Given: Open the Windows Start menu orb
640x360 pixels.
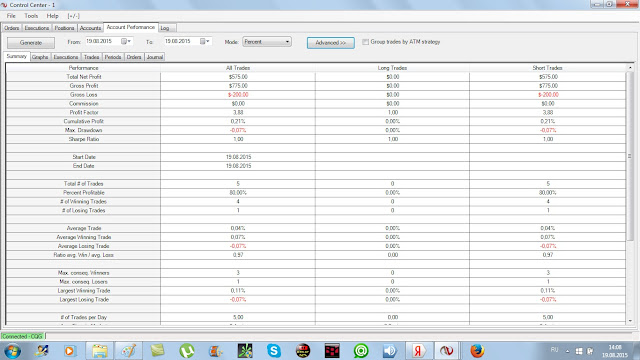Looking at the screenshot, I should click(12, 351).
